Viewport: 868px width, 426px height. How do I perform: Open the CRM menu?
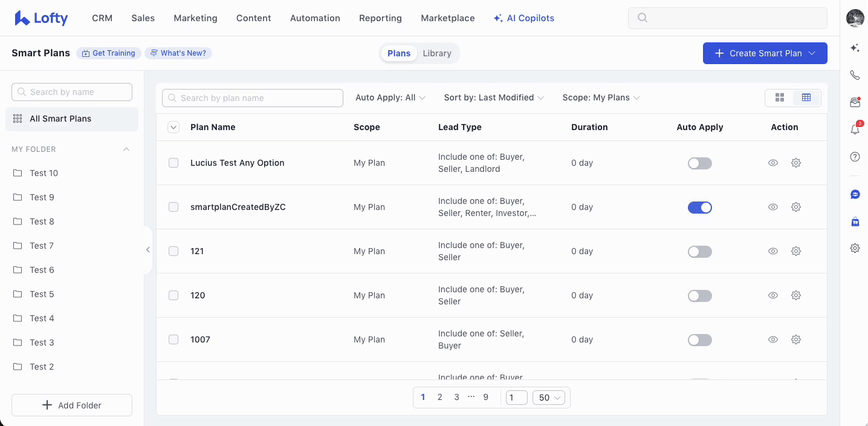point(102,18)
